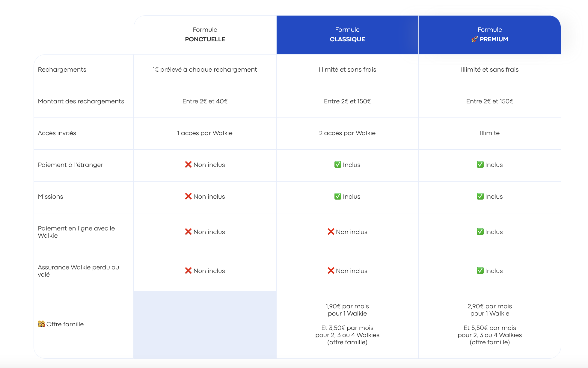Viewport: 588px width, 368px height.
Task: Click Montant des rechargements row label
Action: pyautogui.click(x=81, y=101)
